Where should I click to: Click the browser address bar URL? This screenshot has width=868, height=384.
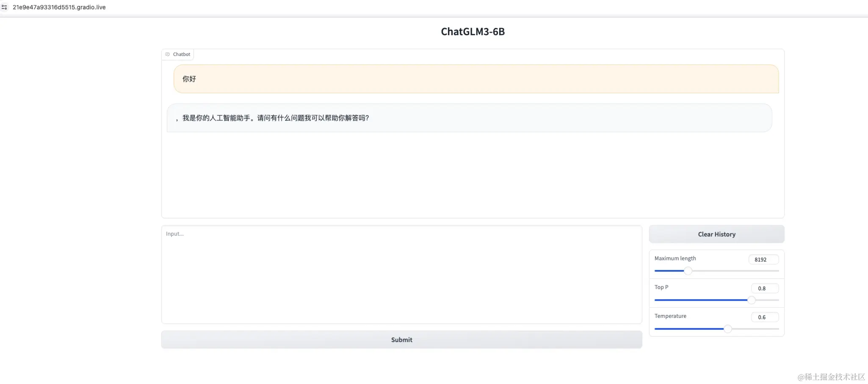(59, 7)
